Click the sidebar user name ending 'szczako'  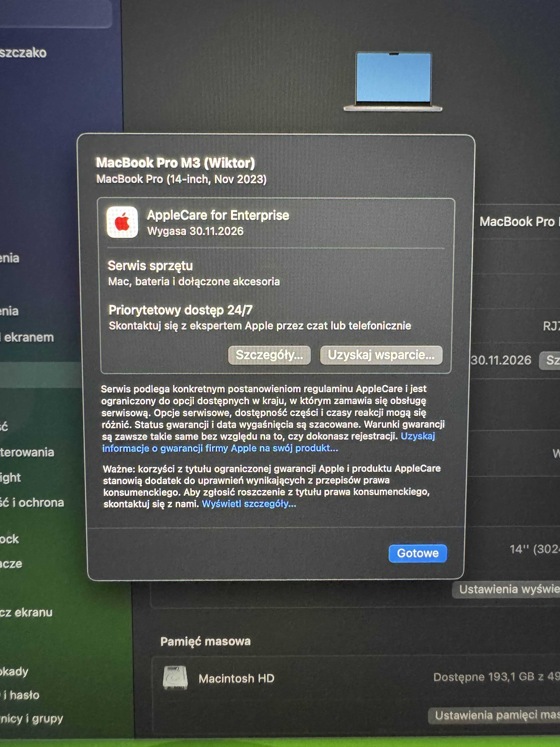[23, 53]
